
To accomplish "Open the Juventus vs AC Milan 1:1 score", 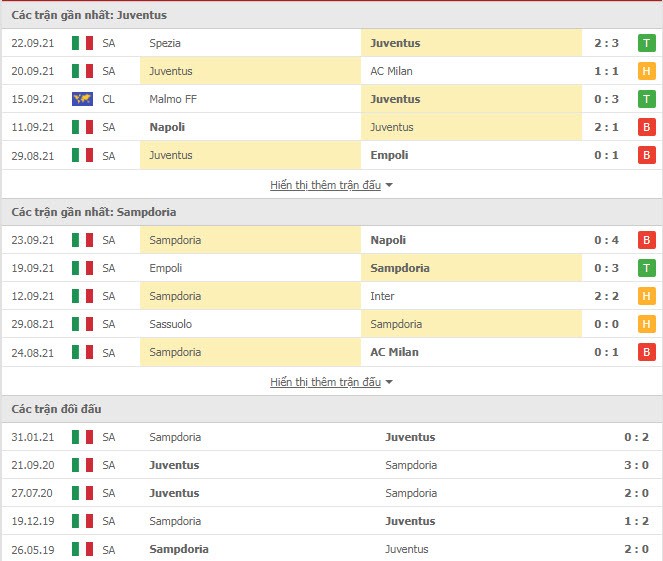I will [x=606, y=71].
